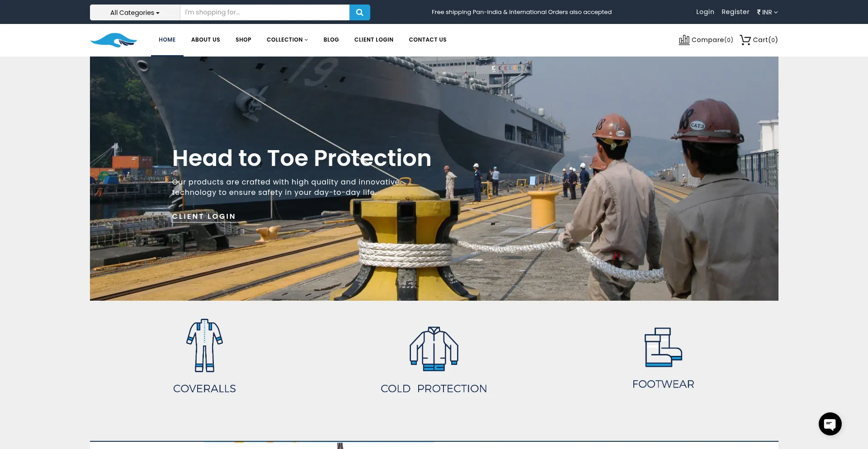Open the Shop menu item
This screenshot has width=868, height=449.
(x=243, y=40)
